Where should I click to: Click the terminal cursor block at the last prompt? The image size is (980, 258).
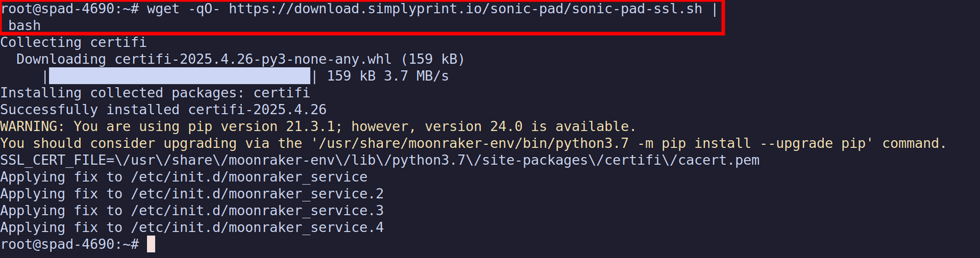coord(151,245)
